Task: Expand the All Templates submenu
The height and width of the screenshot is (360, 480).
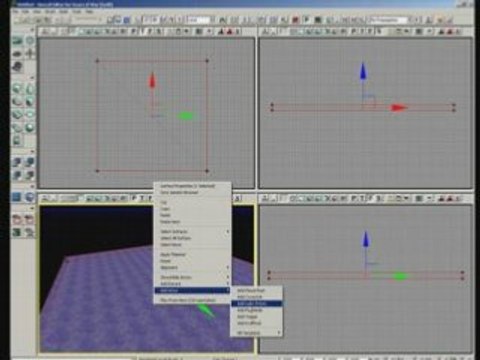Action: click(x=257, y=333)
